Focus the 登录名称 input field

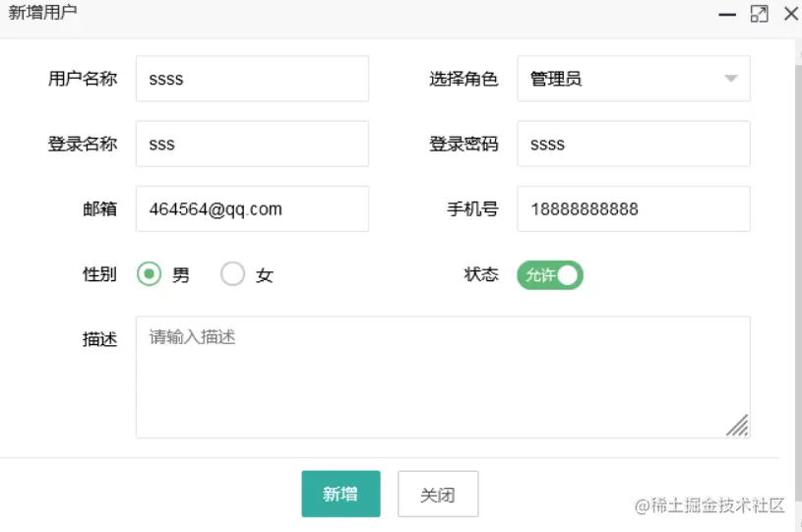(252, 144)
